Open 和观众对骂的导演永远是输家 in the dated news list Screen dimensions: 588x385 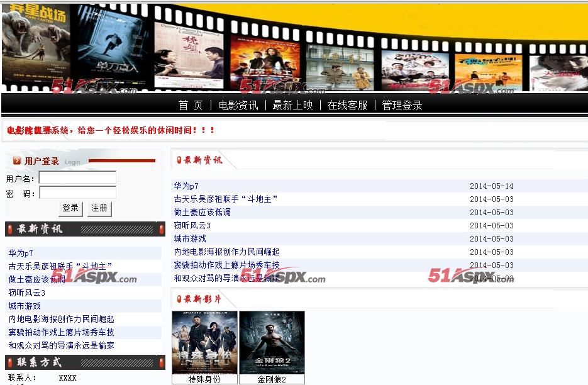click(x=226, y=278)
